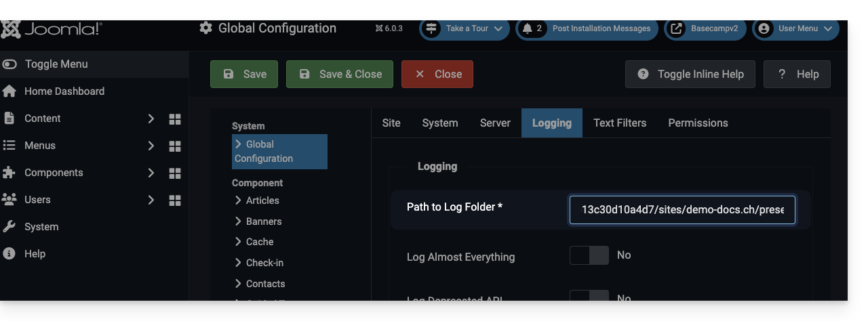Click the System wrench icon
The width and height of the screenshot is (868, 321).
(9, 227)
